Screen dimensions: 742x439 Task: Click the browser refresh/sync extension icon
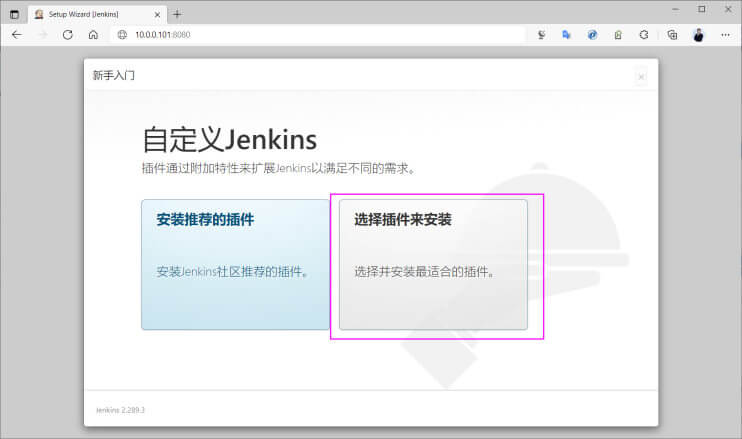(x=644, y=35)
